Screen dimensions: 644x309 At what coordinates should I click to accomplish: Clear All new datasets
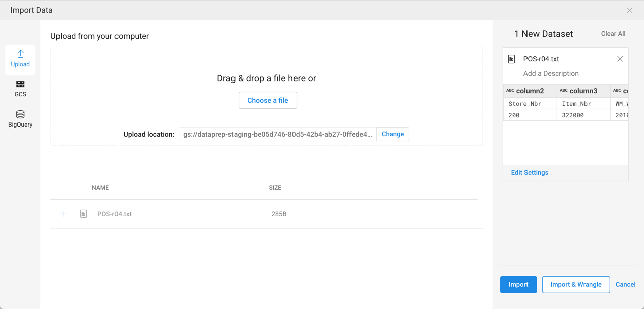click(613, 34)
